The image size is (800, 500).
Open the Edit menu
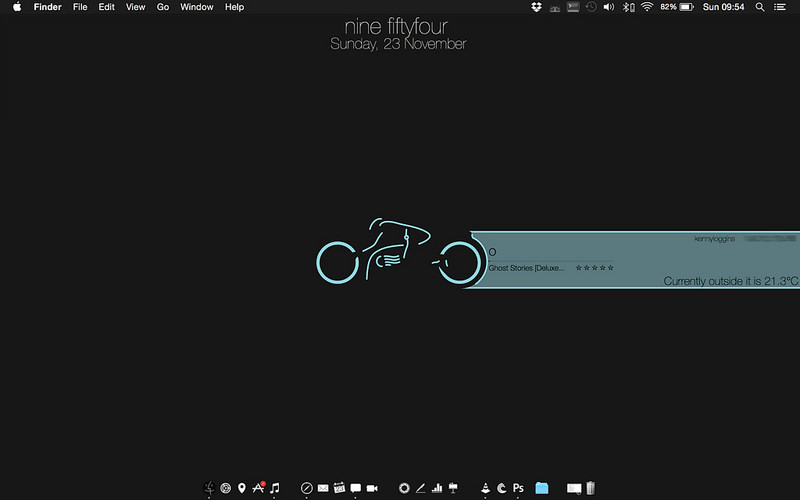coord(107,7)
